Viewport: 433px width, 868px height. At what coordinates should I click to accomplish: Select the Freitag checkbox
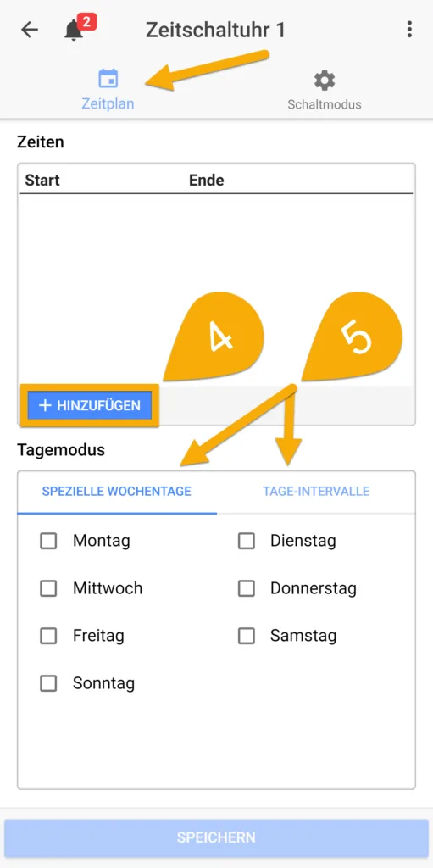(49, 636)
